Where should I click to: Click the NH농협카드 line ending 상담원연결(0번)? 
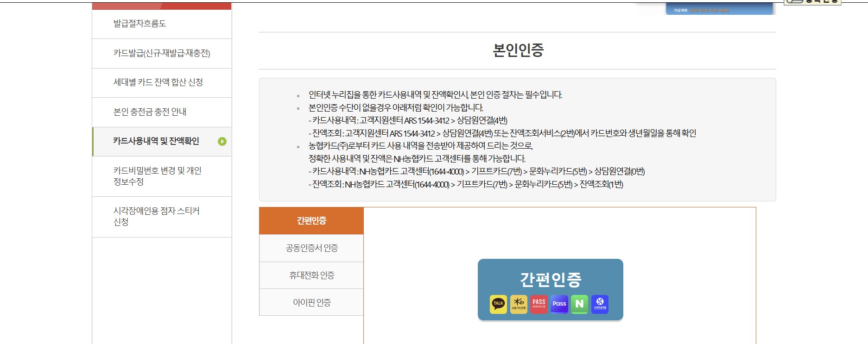(476, 171)
